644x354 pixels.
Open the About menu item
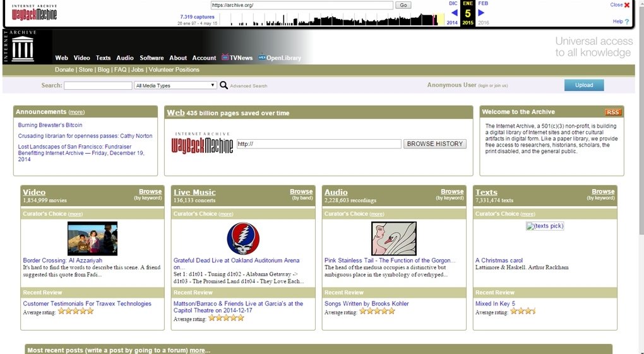coord(178,58)
